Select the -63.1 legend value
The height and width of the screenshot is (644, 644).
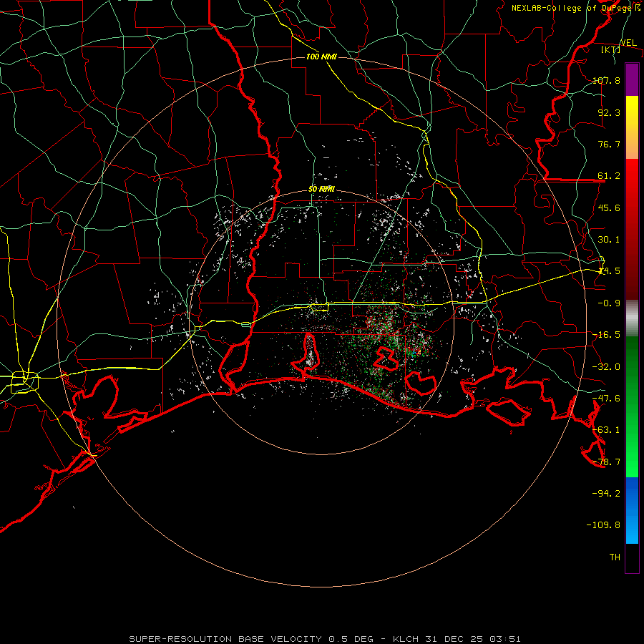click(606, 430)
